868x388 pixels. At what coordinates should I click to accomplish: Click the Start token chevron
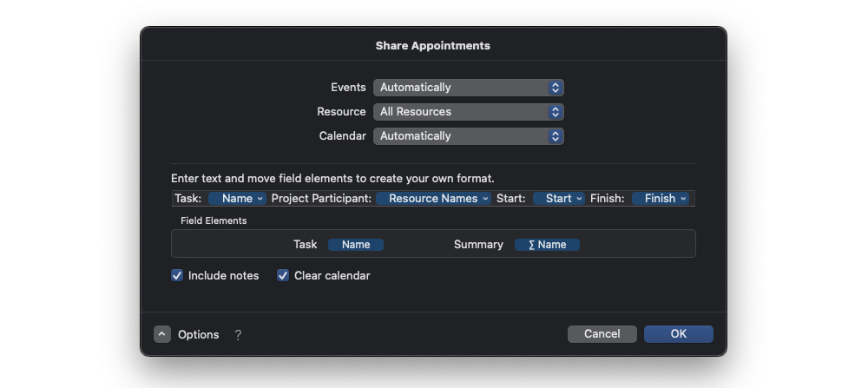coord(579,199)
